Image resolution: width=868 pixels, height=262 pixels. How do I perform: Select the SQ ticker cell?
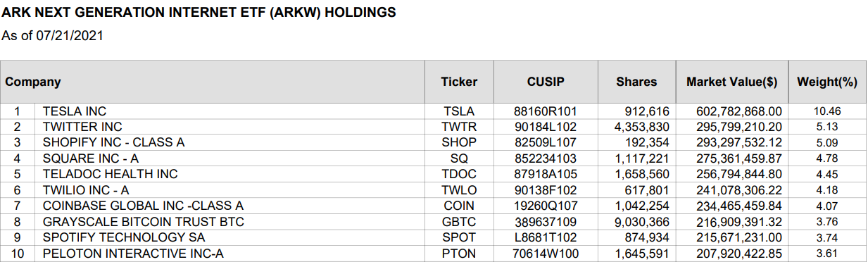[459, 158]
